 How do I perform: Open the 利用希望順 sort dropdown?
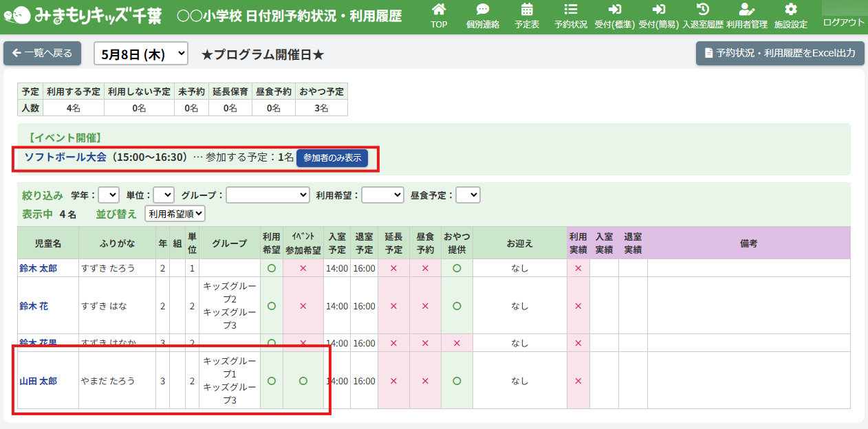tap(175, 214)
